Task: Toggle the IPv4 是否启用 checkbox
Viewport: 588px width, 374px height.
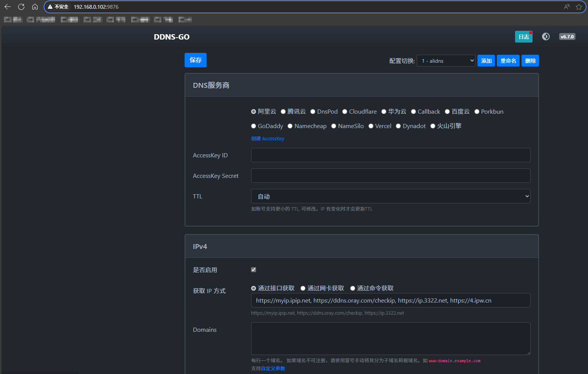Action: (253, 269)
